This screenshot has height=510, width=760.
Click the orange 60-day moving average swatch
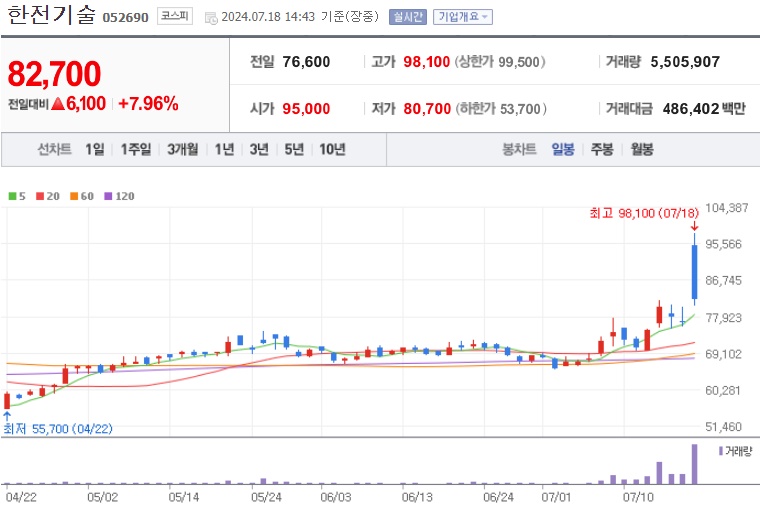[x=74, y=196]
